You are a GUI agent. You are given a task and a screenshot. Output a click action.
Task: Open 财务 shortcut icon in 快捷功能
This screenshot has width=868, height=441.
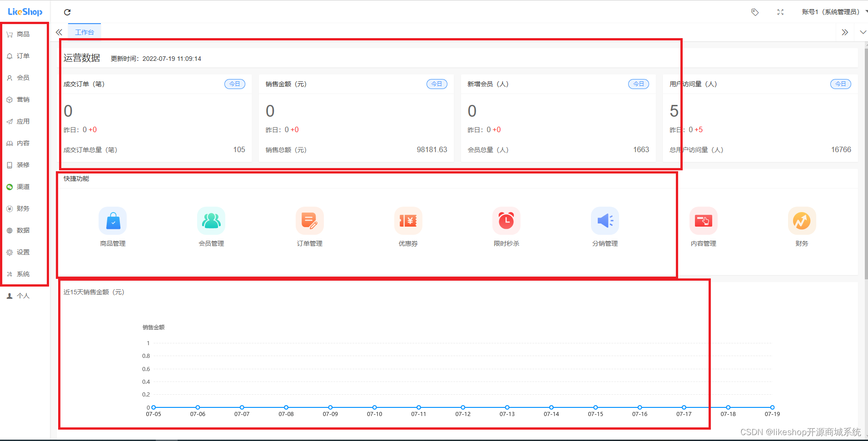click(802, 221)
